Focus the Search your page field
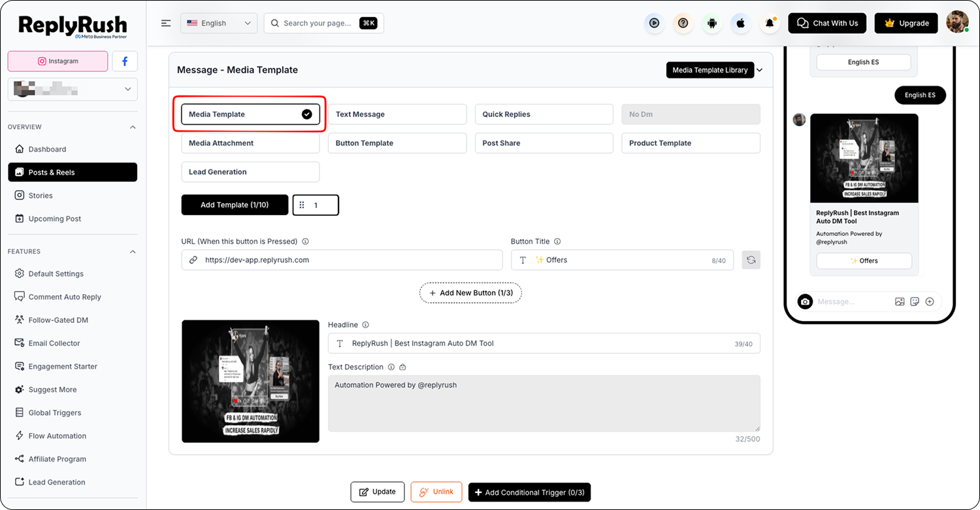The height and width of the screenshot is (510, 980). (x=324, y=23)
